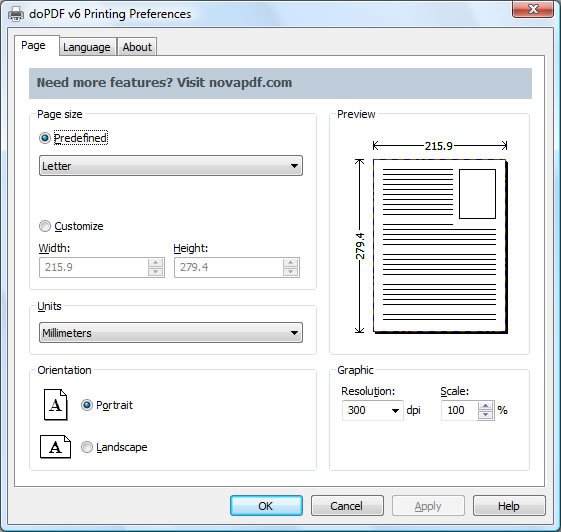Click the Apply button

coord(428,506)
